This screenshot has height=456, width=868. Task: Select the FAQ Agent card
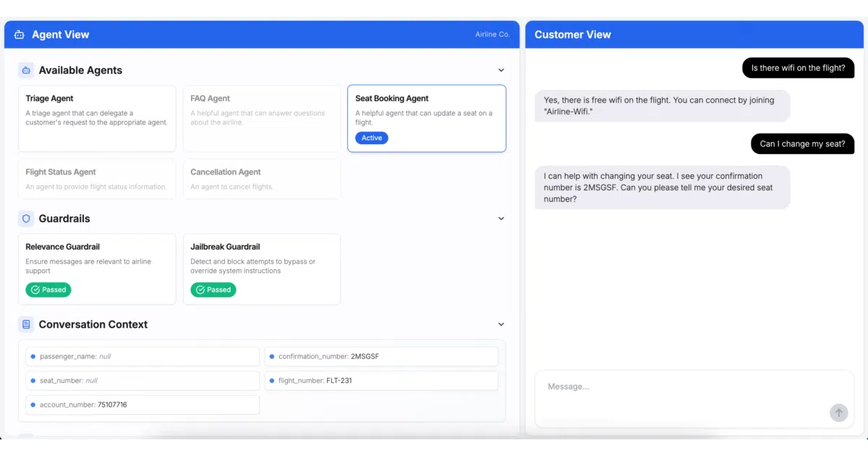tap(262, 119)
